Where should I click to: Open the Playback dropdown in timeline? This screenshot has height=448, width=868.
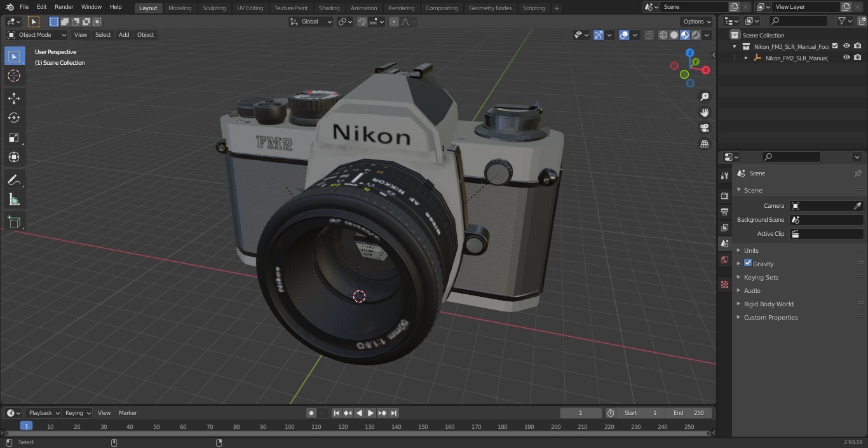pyautogui.click(x=43, y=413)
